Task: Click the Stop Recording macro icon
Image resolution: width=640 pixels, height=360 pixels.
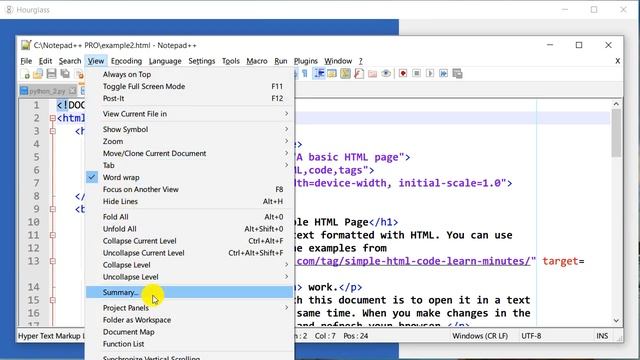Action: click(x=416, y=73)
